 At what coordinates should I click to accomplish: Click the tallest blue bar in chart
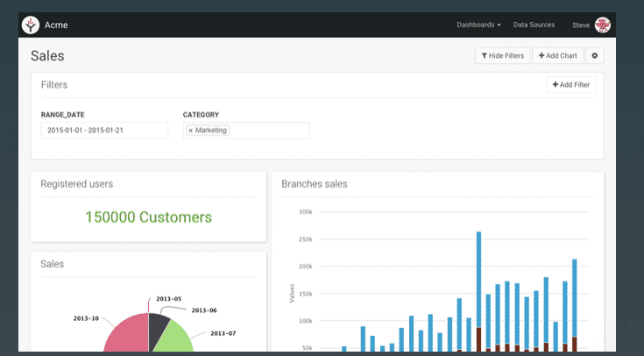point(479,281)
